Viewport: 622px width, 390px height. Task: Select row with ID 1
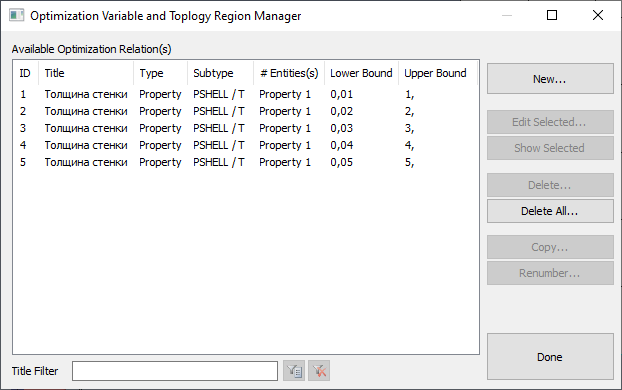pyautogui.click(x=246, y=94)
